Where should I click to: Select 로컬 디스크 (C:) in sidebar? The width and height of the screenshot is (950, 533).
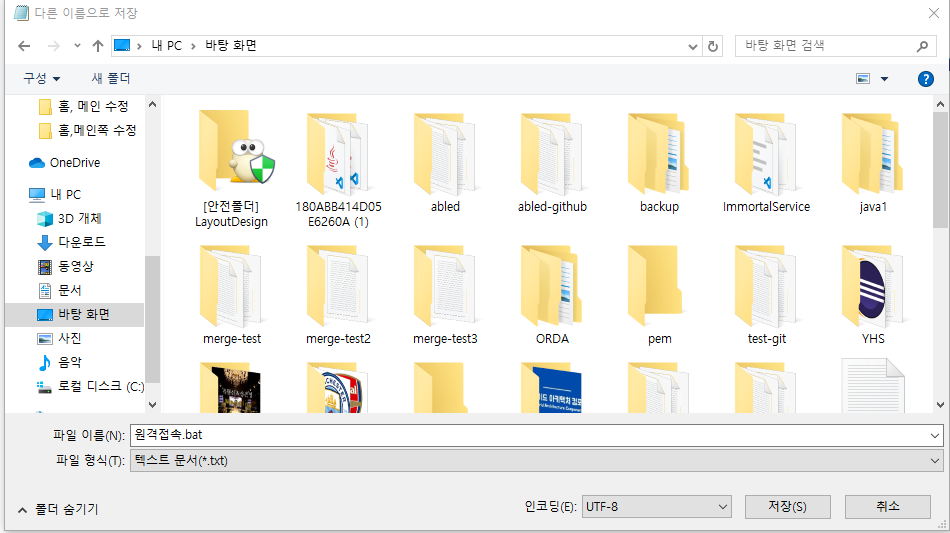click(91, 386)
